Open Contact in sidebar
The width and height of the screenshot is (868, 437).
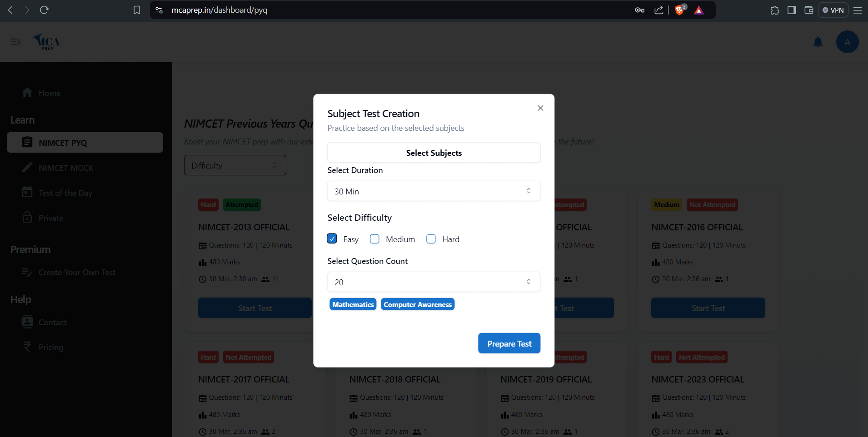tap(52, 322)
